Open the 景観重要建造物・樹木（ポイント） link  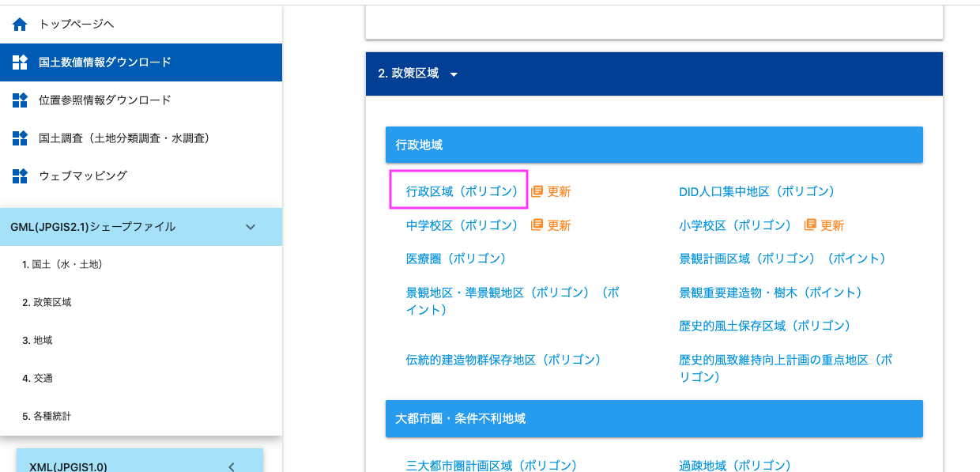[771, 293]
